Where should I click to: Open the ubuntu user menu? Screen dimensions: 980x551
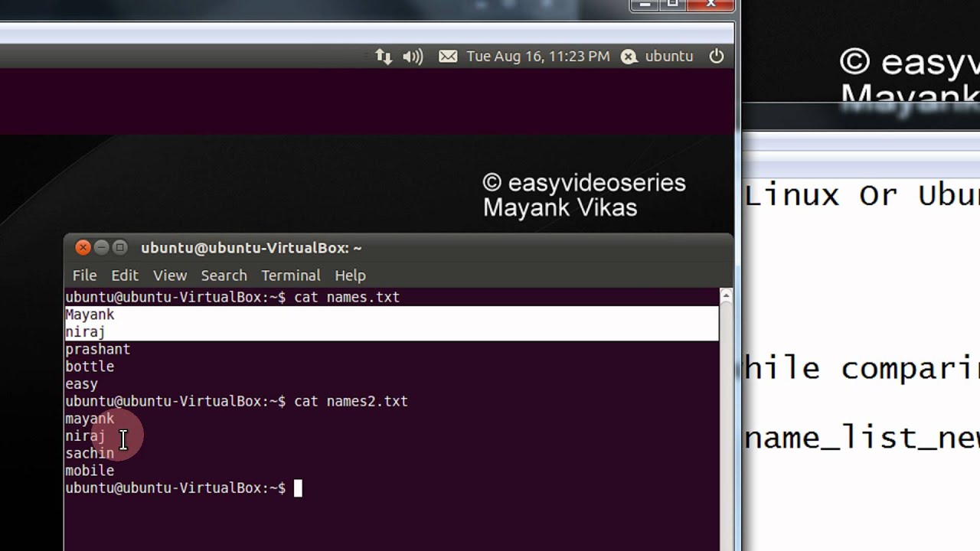pos(658,56)
